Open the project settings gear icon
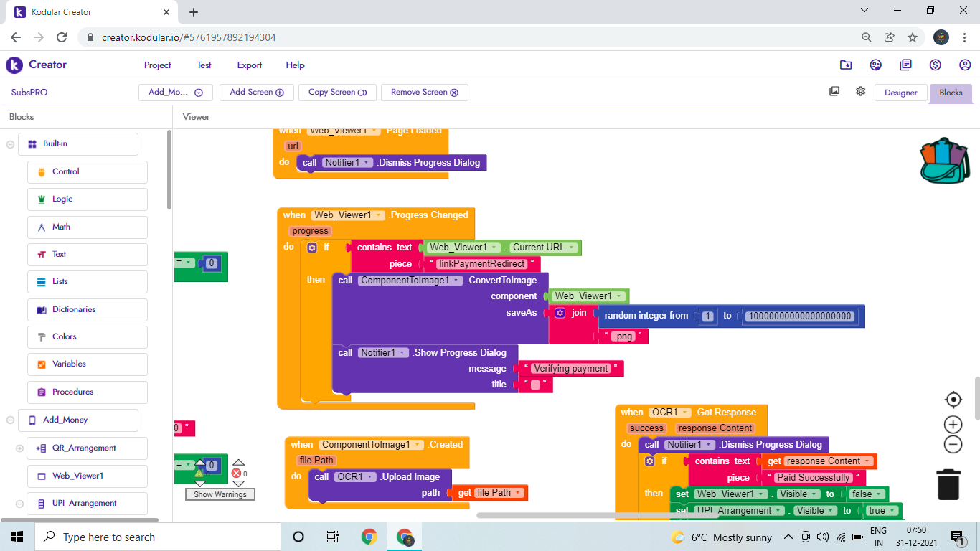 [860, 92]
